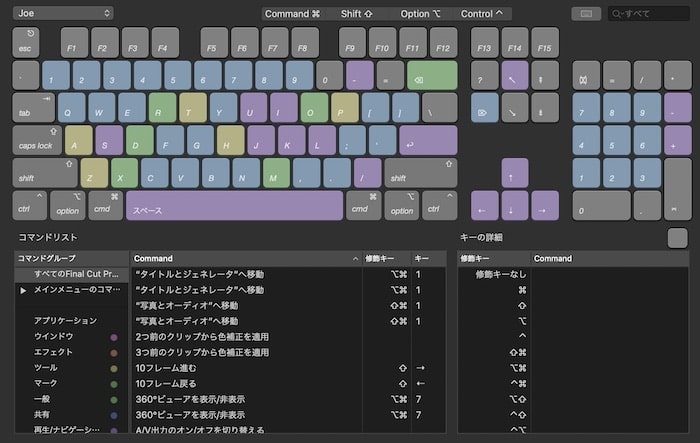Select the ウインドウ command group
This screenshot has width=700, height=443.
[x=72, y=336]
